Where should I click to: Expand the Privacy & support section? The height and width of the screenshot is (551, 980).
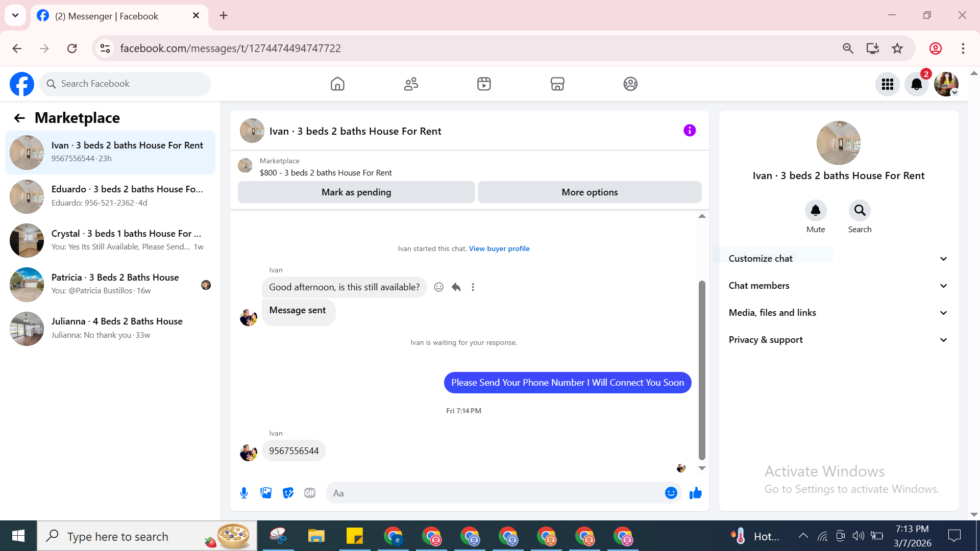click(x=838, y=340)
